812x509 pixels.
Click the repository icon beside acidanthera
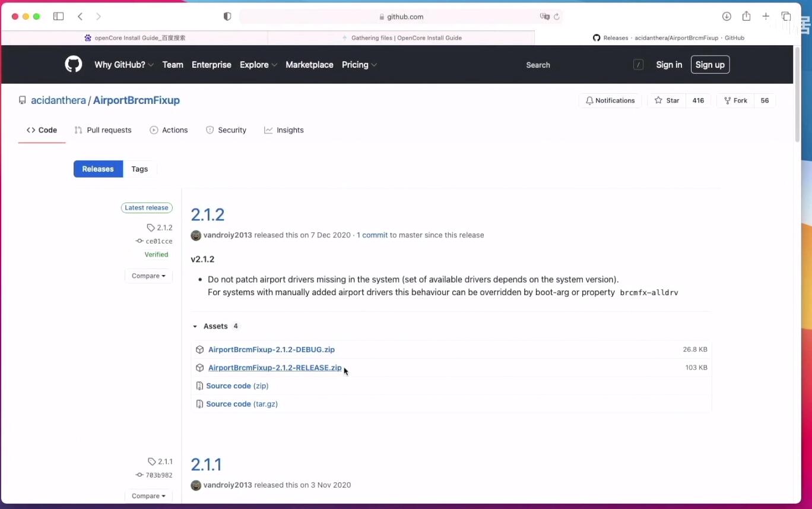click(23, 100)
